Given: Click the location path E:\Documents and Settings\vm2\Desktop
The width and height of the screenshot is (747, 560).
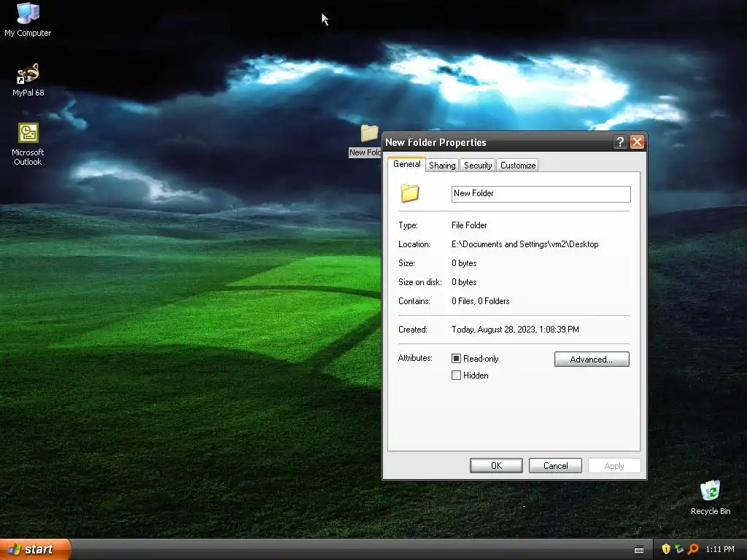Looking at the screenshot, I should click(x=525, y=244).
